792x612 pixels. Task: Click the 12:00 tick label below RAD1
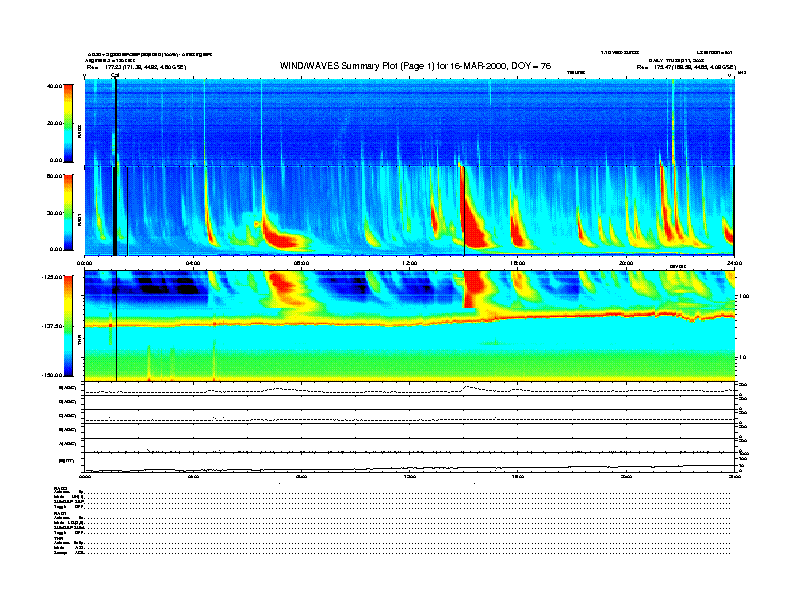(410, 263)
